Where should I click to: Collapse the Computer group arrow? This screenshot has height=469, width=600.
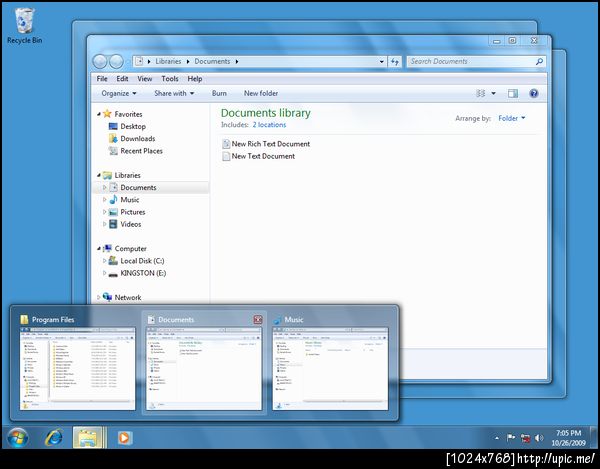click(99, 249)
